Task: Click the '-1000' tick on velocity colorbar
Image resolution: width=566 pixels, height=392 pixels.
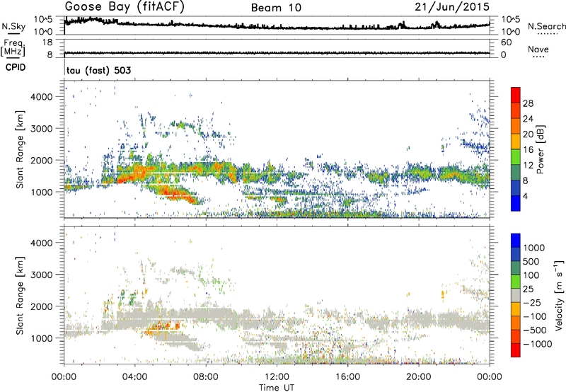Action: (537, 344)
